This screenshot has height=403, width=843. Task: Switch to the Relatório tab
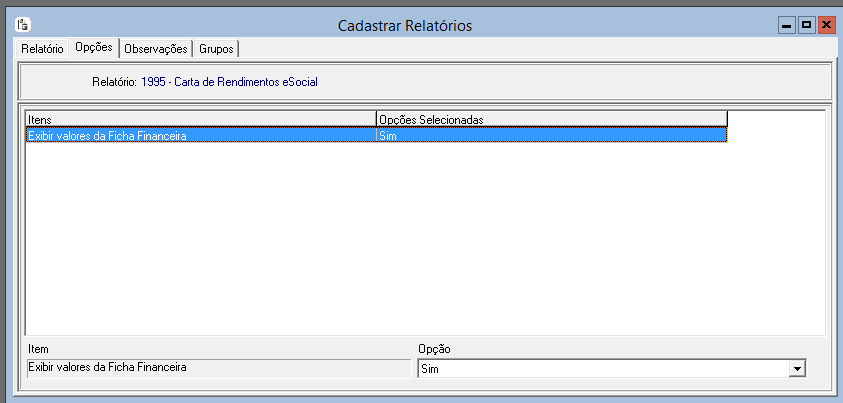(42, 48)
